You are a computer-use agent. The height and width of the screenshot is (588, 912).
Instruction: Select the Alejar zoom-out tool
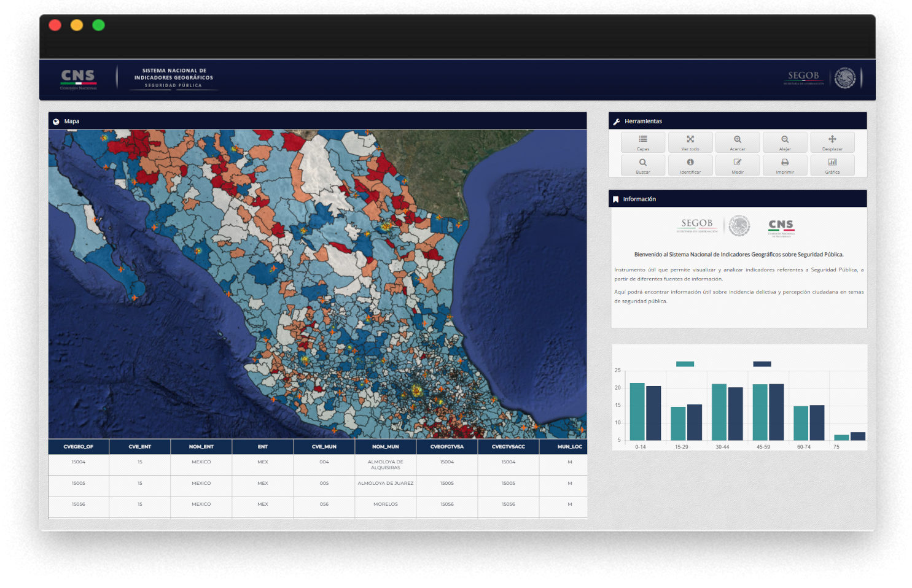coord(784,142)
